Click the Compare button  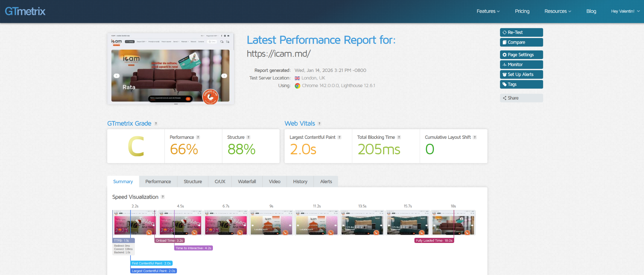(521, 42)
